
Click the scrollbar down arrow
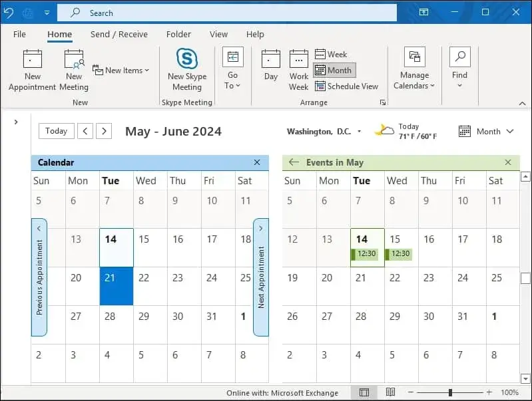click(525, 378)
